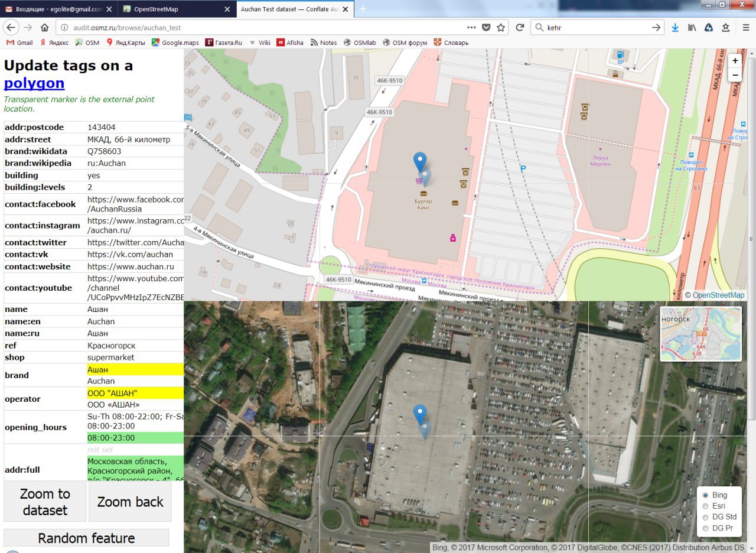Select the Bing imagery radio button
The width and height of the screenshot is (756, 553).
point(705,495)
